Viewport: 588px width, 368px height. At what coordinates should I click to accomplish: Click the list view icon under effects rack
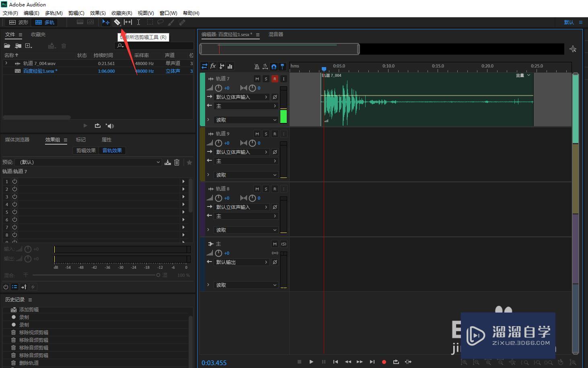coord(14,287)
